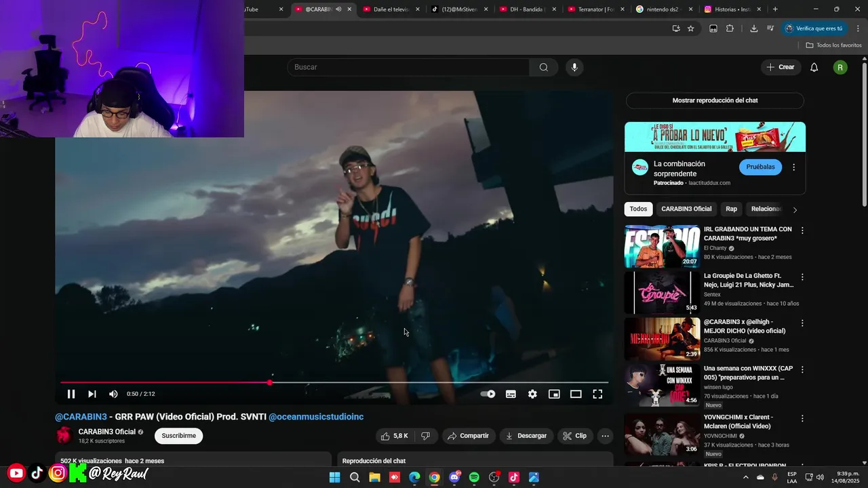Create a Clip of the video
Image resolution: width=868 pixels, height=488 pixels.
point(574,436)
